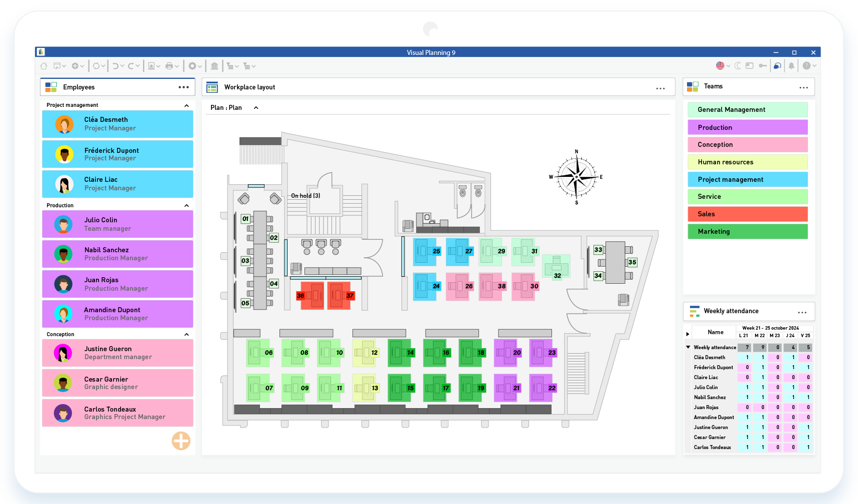
Task: Click the add employee plus button
Action: pos(180,441)
